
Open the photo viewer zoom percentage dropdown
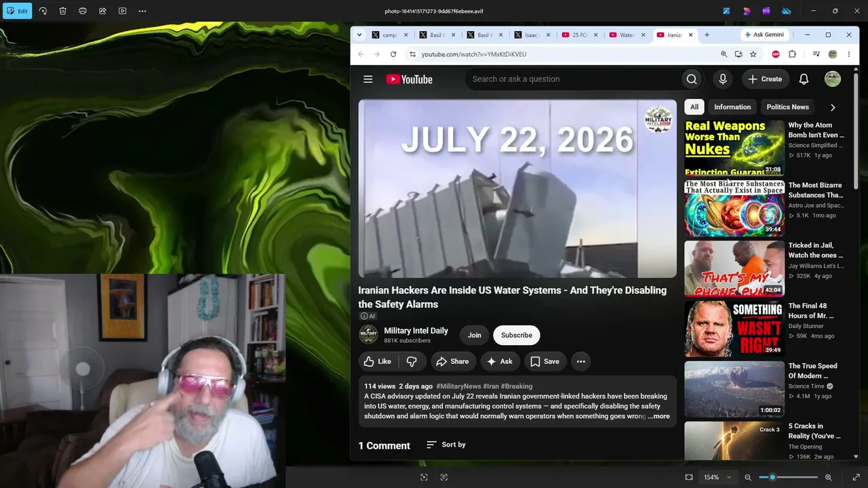(x=717, y=477)
